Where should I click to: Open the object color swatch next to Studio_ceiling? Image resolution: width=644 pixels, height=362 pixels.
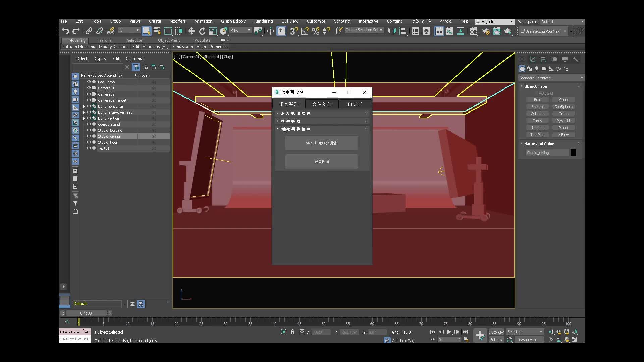click(x=573, y=153)
